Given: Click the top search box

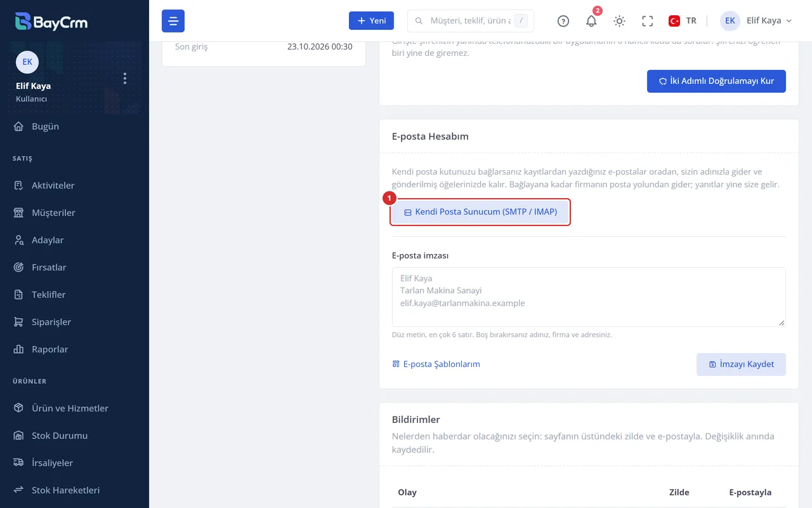Looking at the screenshot, I should pos(470,21).
